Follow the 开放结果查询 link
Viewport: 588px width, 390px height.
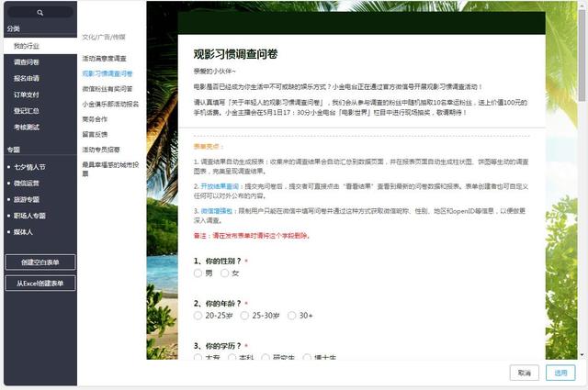coord(220,186)
